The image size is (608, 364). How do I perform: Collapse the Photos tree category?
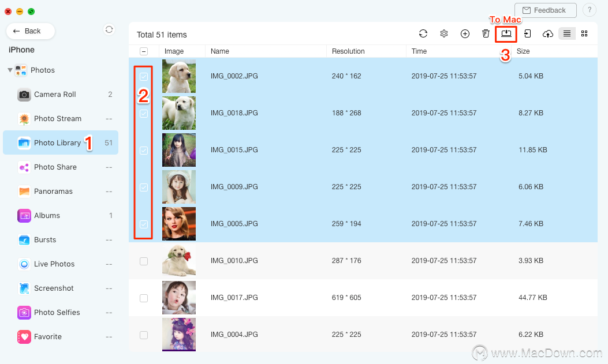10,70
